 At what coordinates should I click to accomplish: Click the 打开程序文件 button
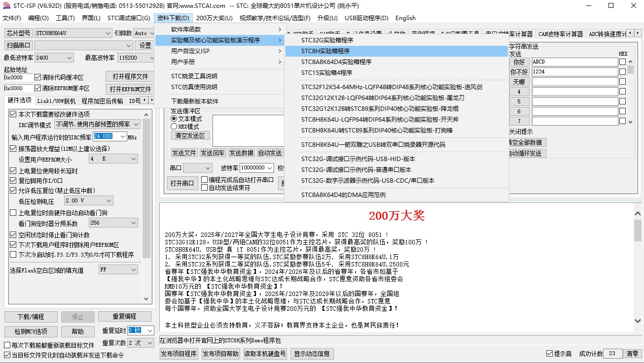[x=130, y=76]
